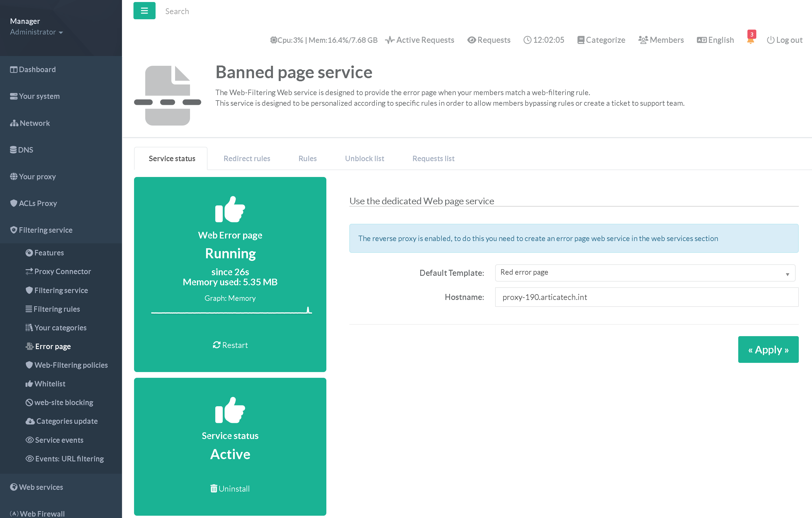This screenshot has height=518, width=812.
Task: Open Whitelist thumbs-up sidebar item
Action: click(x=46, y=384)
